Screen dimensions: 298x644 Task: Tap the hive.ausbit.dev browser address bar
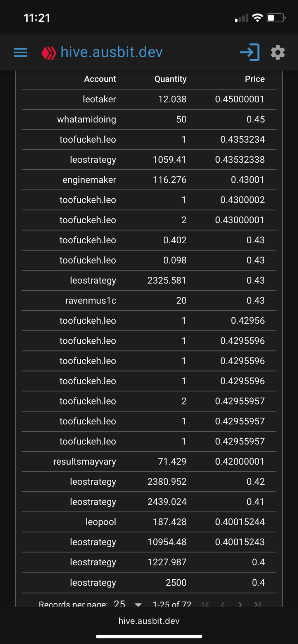tap(149, 621)
